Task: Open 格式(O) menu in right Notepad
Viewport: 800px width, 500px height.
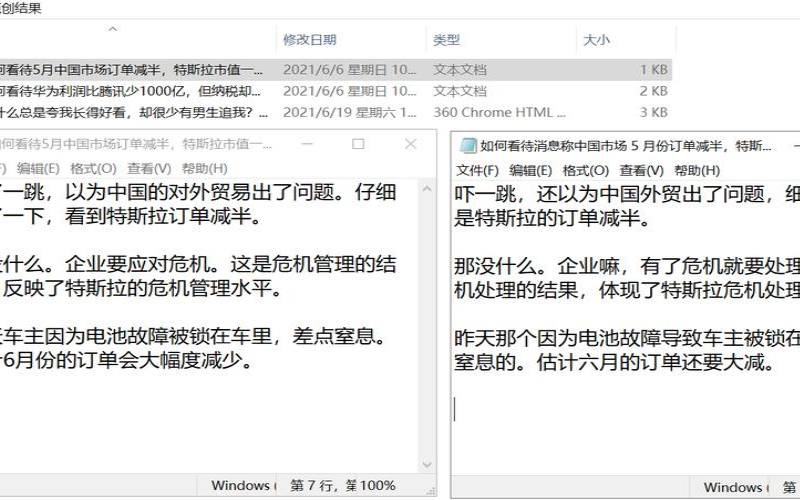Action: coord(586,170)
